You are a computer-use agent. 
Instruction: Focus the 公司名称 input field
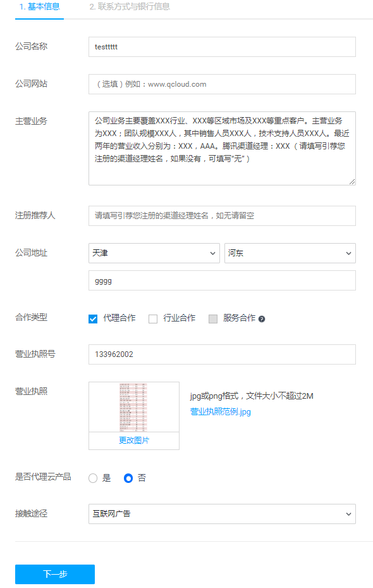pyautogui.click(x=222, y=47)
